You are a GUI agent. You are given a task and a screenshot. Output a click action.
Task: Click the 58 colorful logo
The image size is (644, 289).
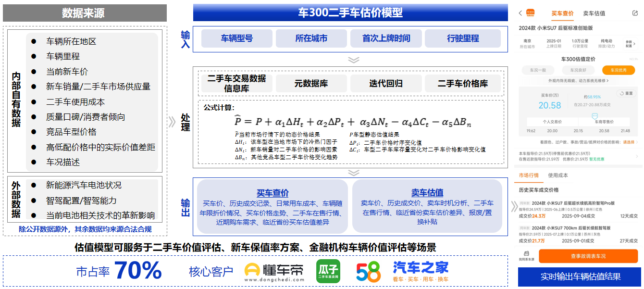369,272
